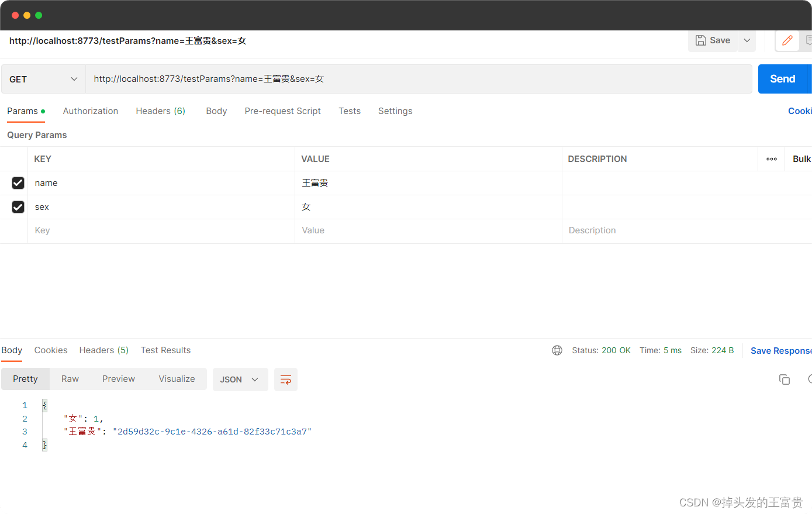Open the GET method dropdown

click(43, 79)
